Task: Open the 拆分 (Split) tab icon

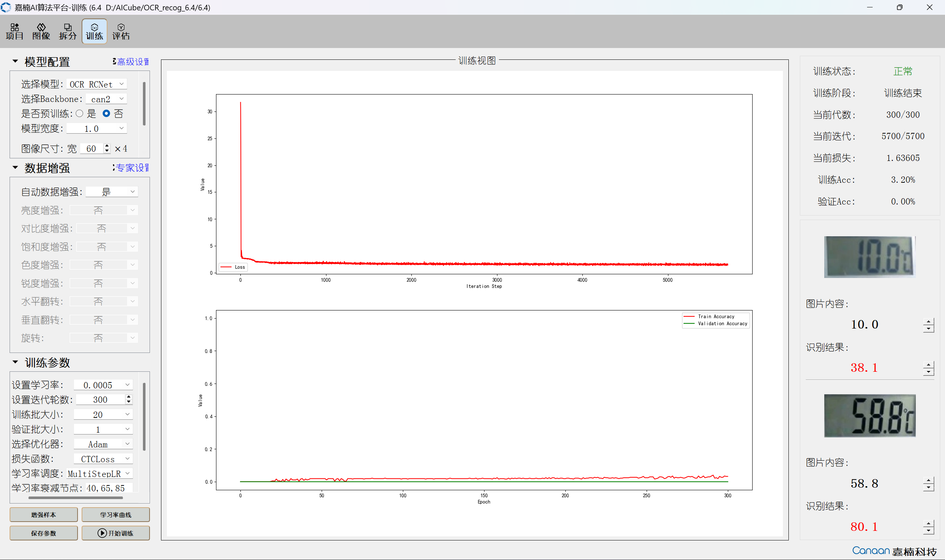Action: [x=68, y=31]
